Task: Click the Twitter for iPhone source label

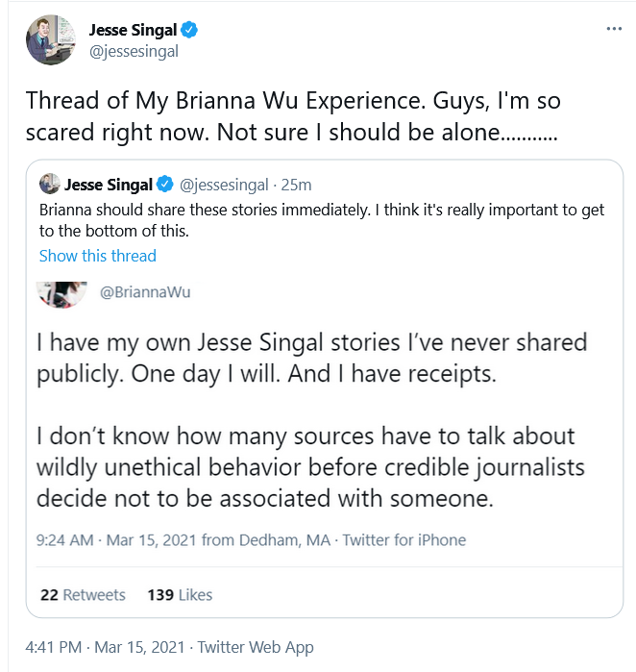Action: (x=404, y=540)
